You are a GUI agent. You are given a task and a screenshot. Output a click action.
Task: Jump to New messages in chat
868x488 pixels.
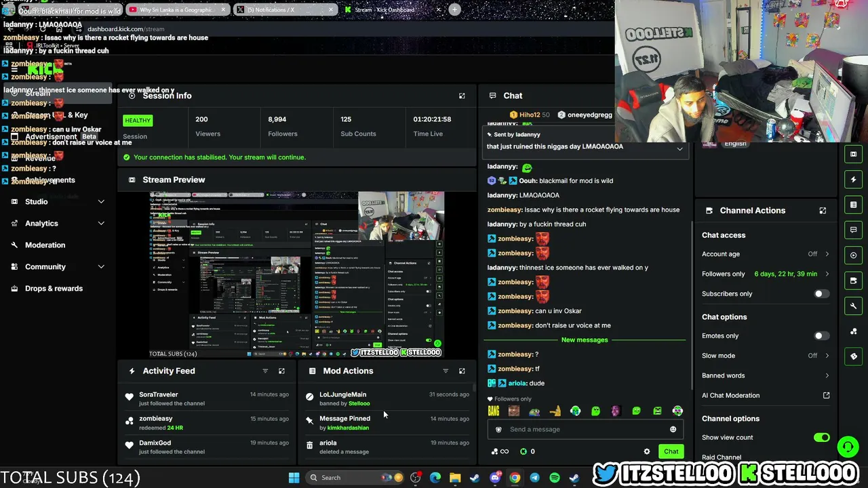[x=585, y=340]
